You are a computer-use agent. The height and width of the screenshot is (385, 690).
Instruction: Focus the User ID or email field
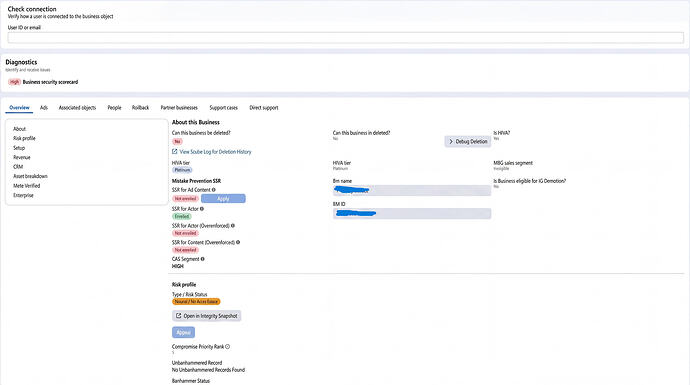click(345, 37)
